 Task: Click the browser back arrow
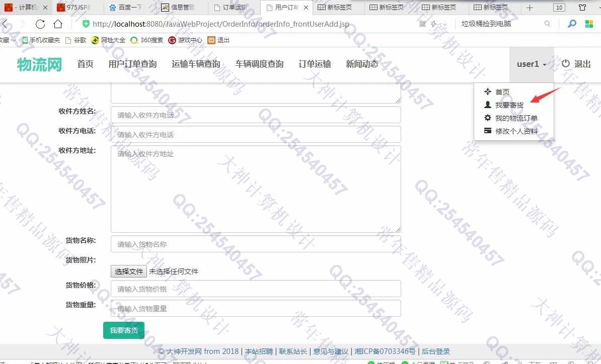click(5, 24)
